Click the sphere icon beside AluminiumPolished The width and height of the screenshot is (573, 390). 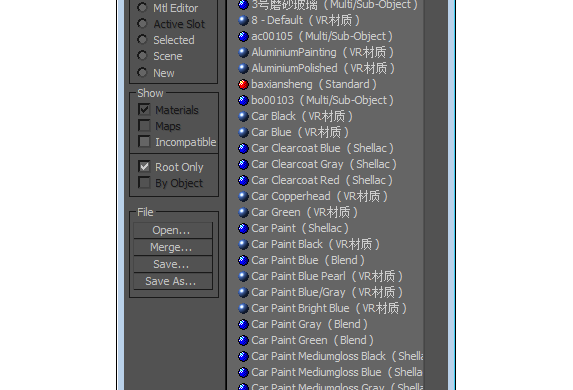tap(243, 68)
